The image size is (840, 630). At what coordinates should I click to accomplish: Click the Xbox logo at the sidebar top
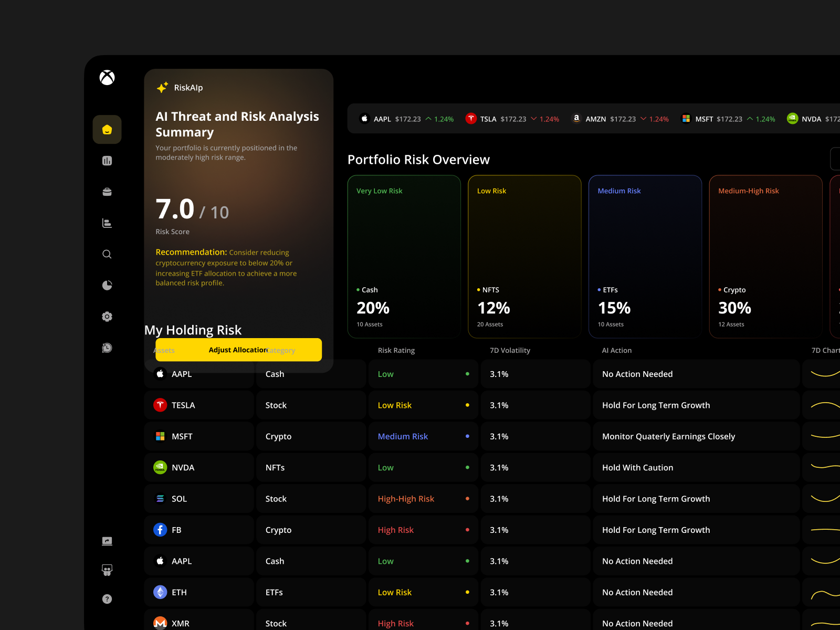pyautogui.click(x=107, y=77)
